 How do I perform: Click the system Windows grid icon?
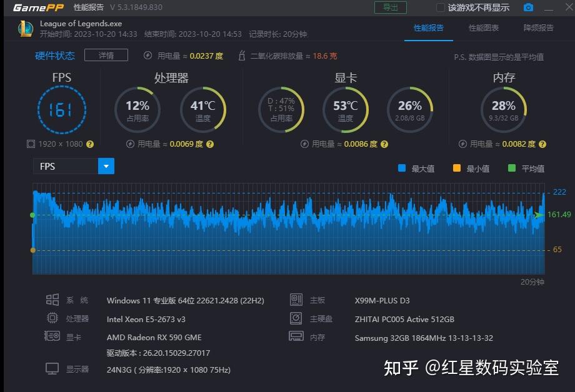pyautogui.click(x=52, y=300)
